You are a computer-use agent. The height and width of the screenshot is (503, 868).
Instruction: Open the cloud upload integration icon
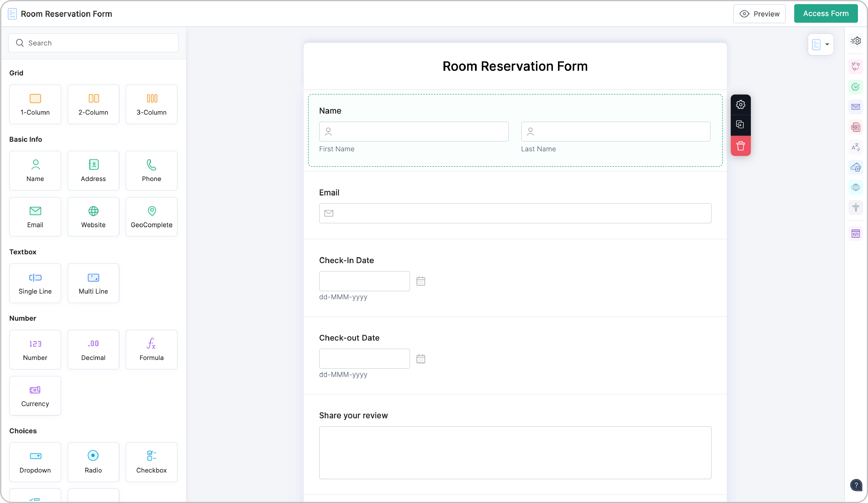click(x=855, y=168)
